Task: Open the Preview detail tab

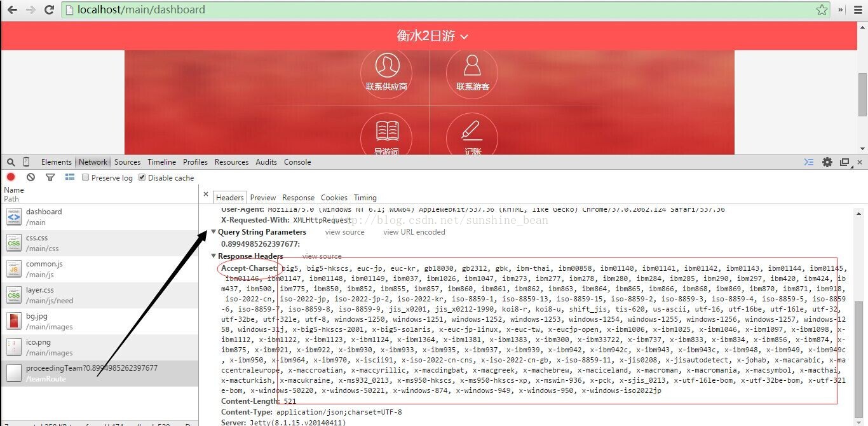Action: 263,198
